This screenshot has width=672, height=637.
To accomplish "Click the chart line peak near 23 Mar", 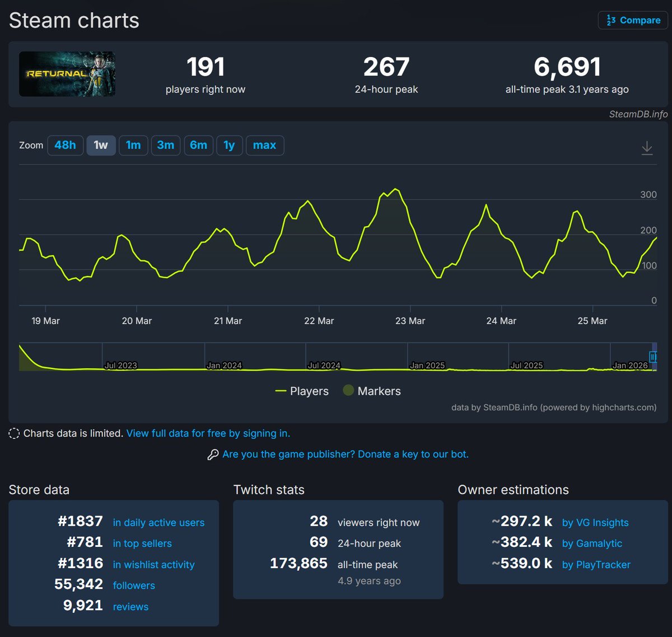I will pyautogui.click(x=396, y=189).
